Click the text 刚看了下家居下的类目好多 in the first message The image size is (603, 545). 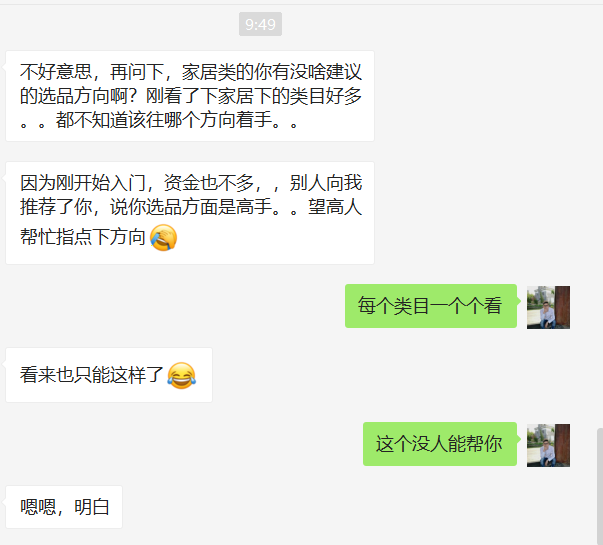pos(254,96)
